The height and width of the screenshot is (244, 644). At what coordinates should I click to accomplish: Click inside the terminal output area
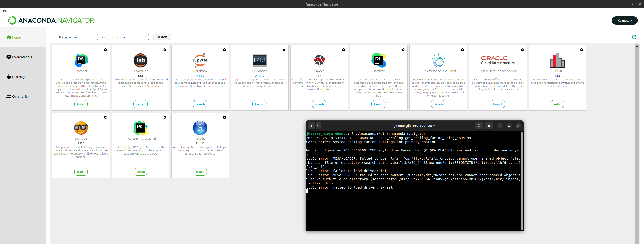tap(414, 181)
